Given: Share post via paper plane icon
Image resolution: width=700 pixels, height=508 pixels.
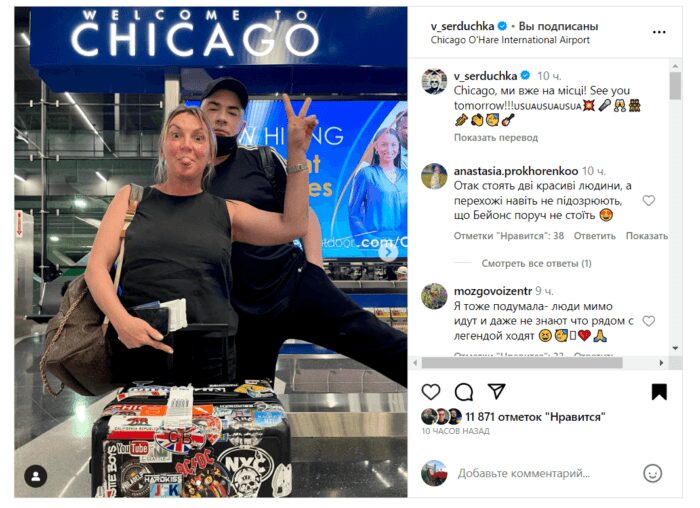Looking at the screenshot, I should point(496,391).
